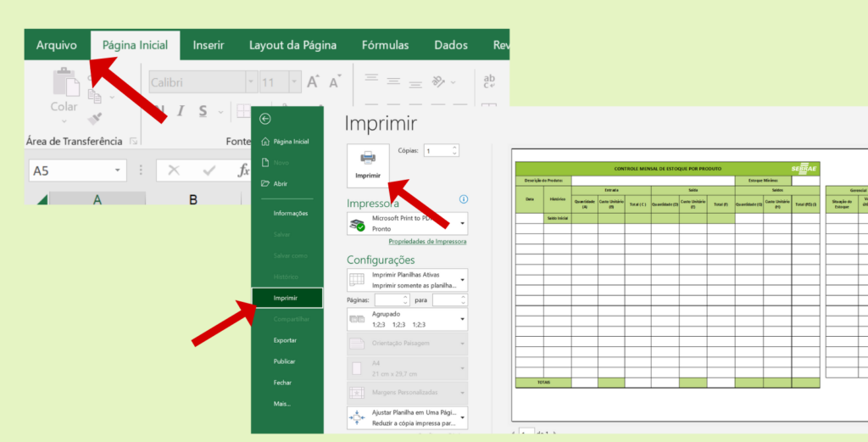Toggle Underline (S) formatting
Screen dimensions: 868x442
click(x=203, y=111)
